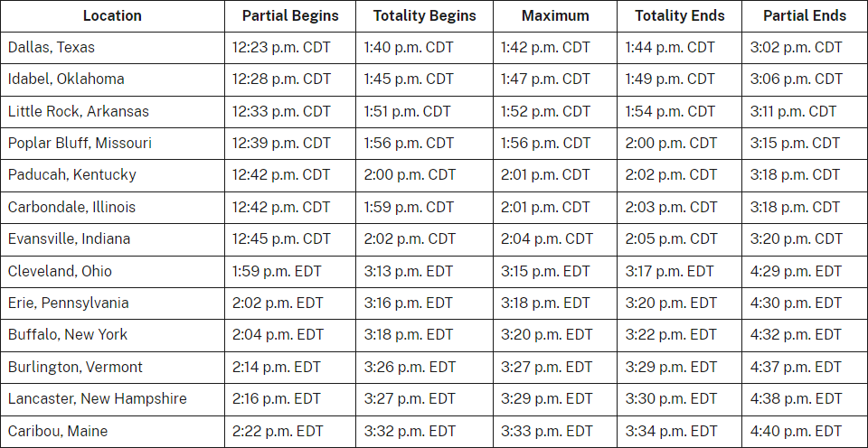Select Evansville, Indiana partial ends 3:20 p.m.

tap(805, 239)
